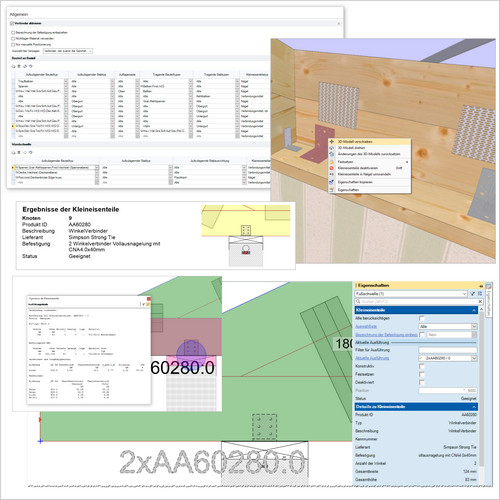Click the magnifier icon in Eigenschaften search box

(358, 302)
